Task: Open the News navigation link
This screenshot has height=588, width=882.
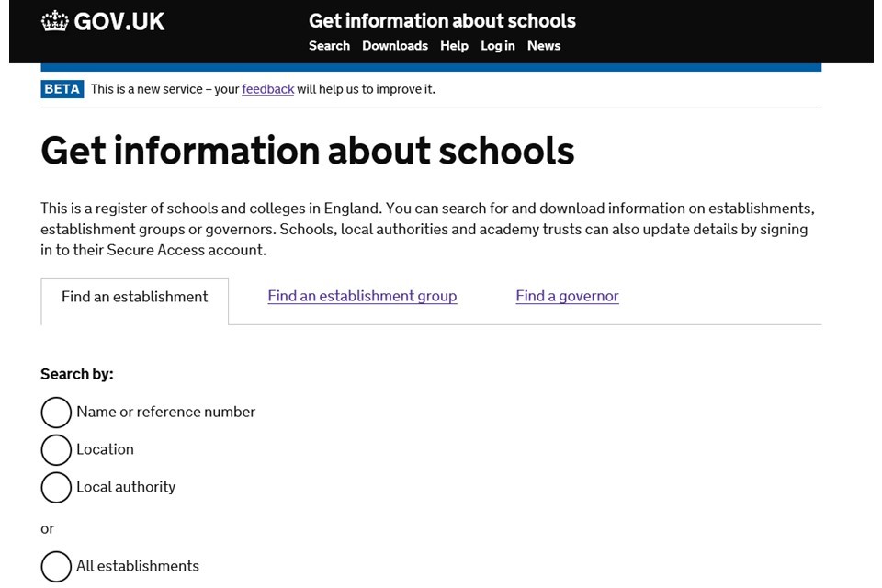Action: [x=544, y=46]
